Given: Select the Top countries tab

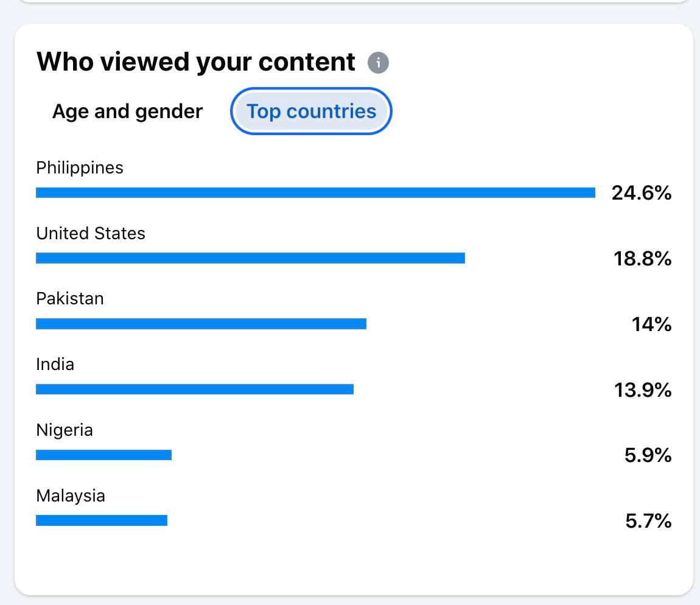Looking at the screenshot, I should pos(311,111).
